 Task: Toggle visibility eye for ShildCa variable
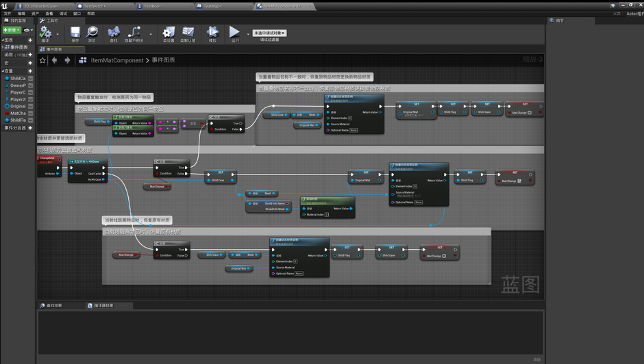pos(30,79)
